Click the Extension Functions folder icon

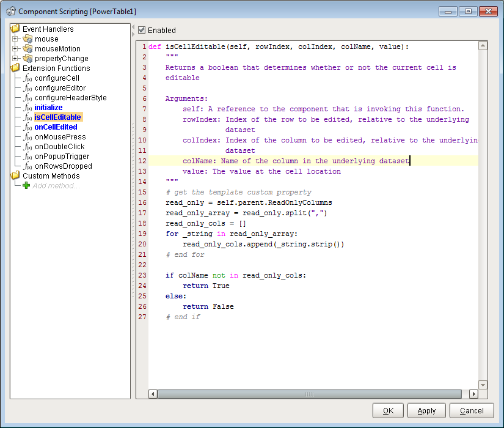[15, 68]
